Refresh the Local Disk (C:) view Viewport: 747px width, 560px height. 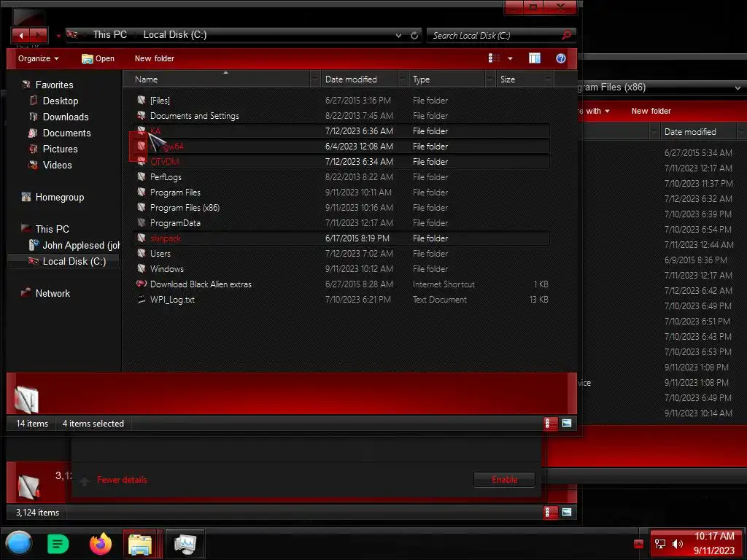[x=414, y=35]
